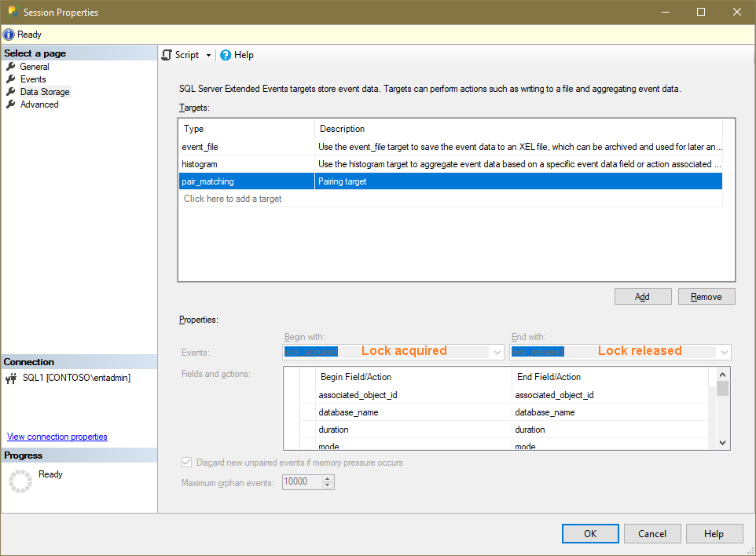
Task: Select the pair_matching target row
Action: [451, 181]
